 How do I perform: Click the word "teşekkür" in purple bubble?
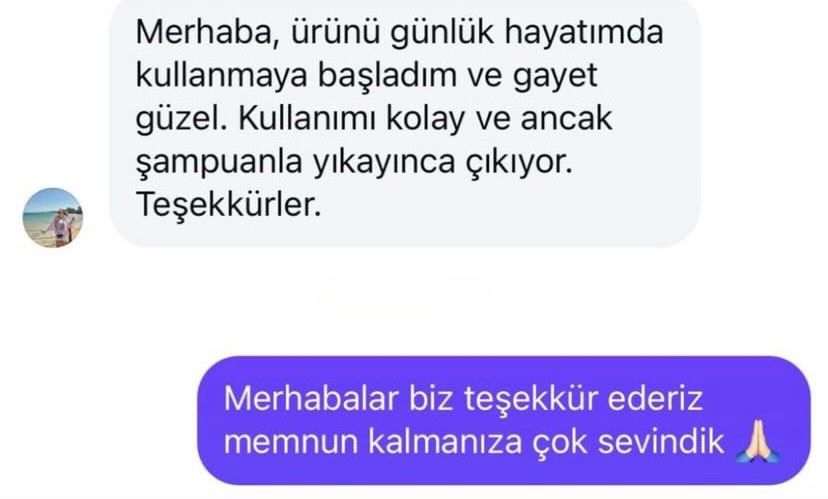coord(531,399)
